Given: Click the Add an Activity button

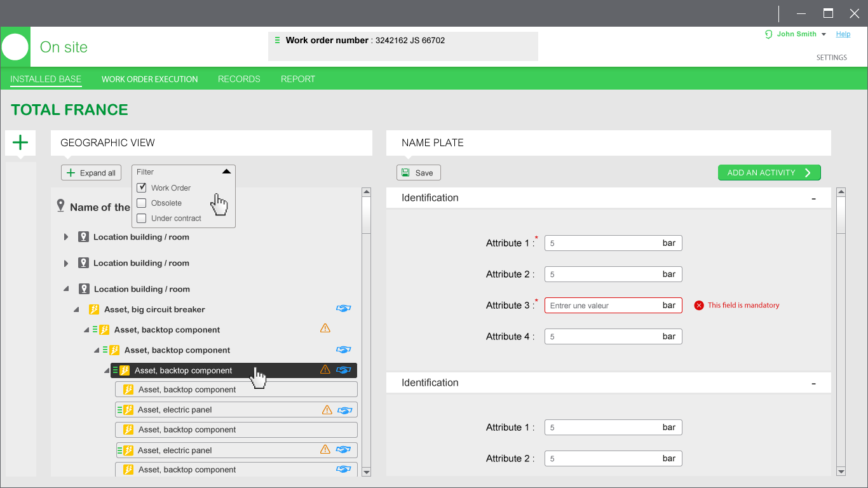Looking at the screenshot, I should tap(770, 173).
